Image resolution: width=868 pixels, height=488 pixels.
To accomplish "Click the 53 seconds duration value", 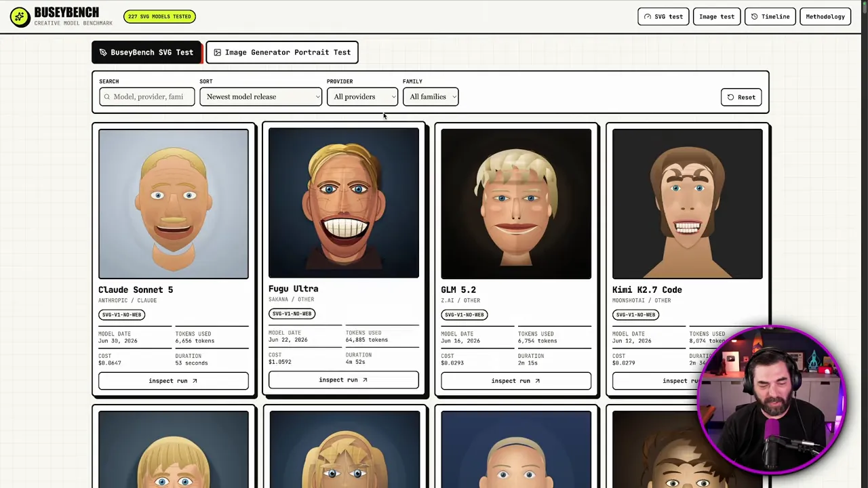I will pyautogui.click(x=192, y=363).
